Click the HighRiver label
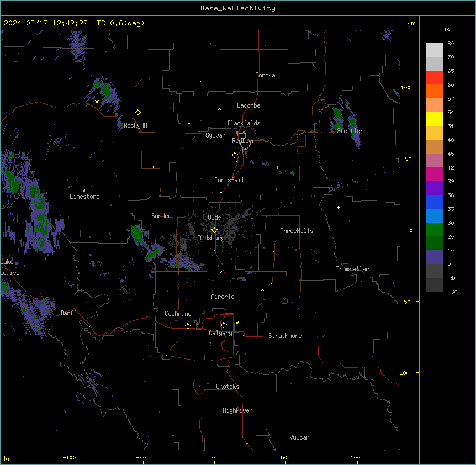Screen dimensions: 476x465 point(237,410)
